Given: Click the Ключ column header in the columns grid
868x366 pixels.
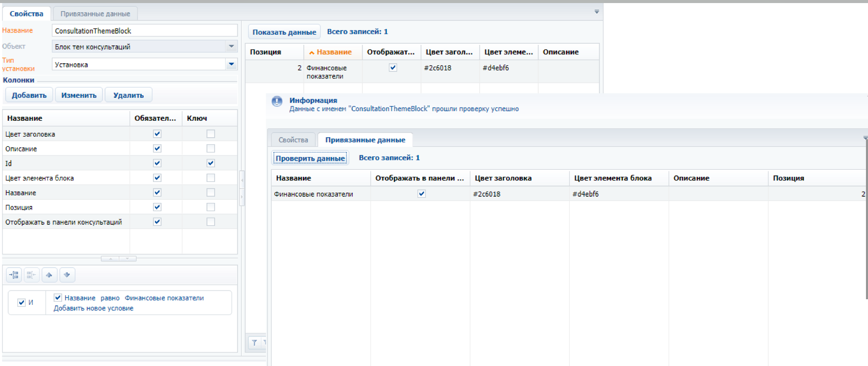Looking at the screenshot, I should pyautogui.click(x=210, y=118).
